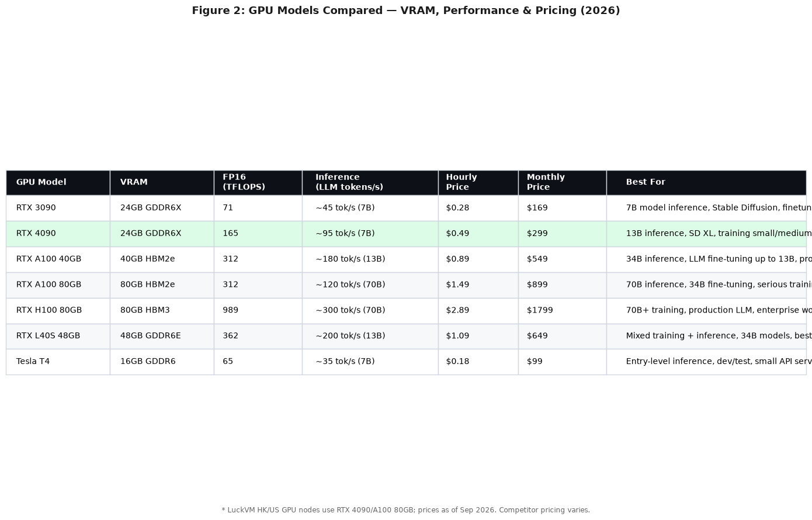Click FP16 '312' in RTX A100 40GB row
The width and height of the screenshot is (812, 520).
pyautogui.click(x=258, y=259)
